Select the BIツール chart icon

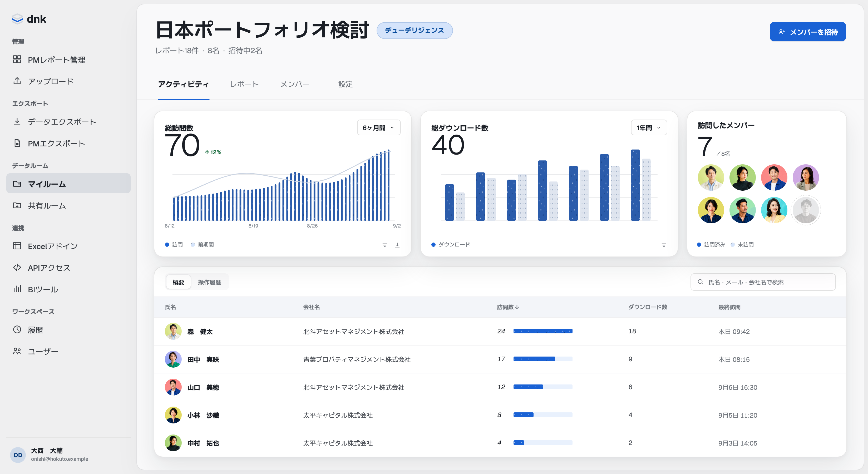pyautogui.click(x=17, y=289)
